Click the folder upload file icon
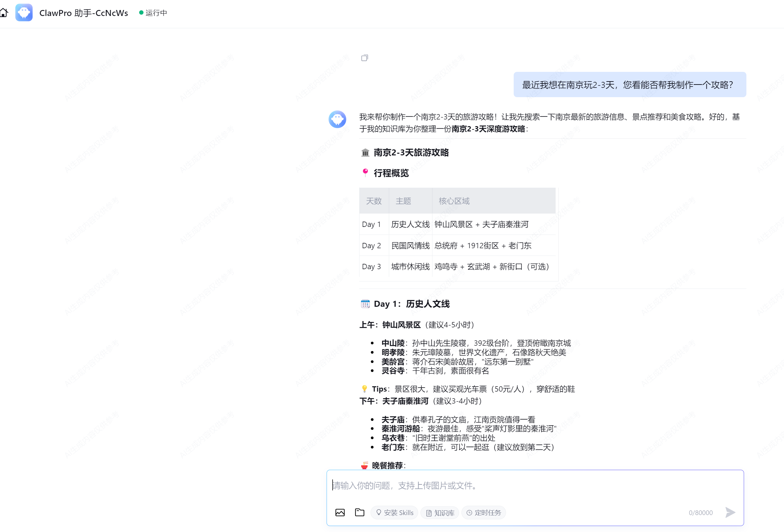784x532 pixels. [x=360, y=512]
